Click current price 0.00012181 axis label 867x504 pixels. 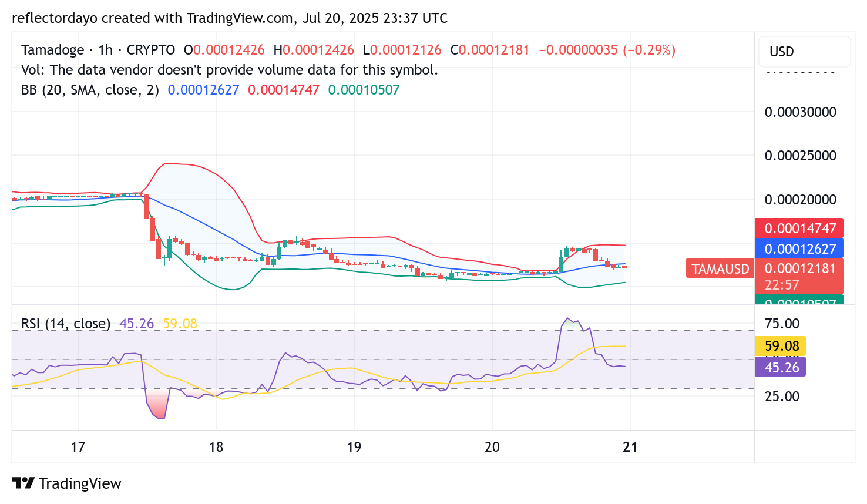(x=799, y=269)
